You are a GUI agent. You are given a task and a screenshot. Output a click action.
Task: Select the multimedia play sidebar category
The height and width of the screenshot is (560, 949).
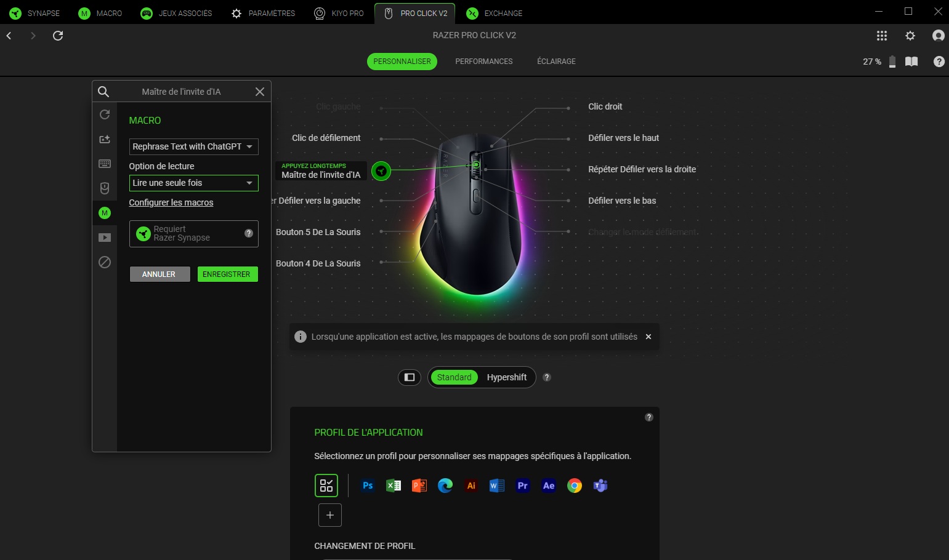pos(105,238)
